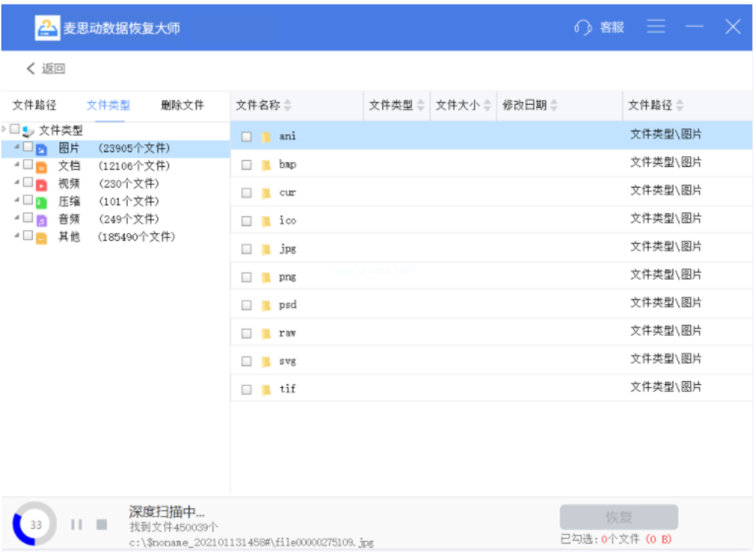The height and width of the screenshot is (553, 756).
Task: Tick the checkbox next to psd folder
Action: pyautogui.click(x=246, y=305)
